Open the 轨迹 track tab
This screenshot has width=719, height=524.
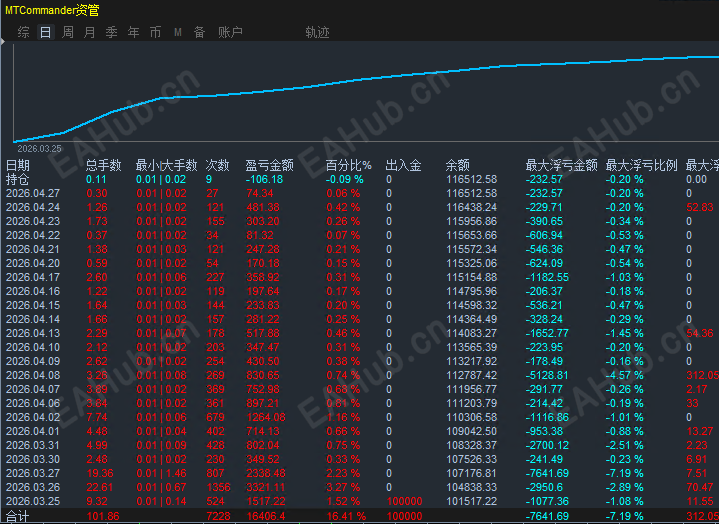coord(317,32)
